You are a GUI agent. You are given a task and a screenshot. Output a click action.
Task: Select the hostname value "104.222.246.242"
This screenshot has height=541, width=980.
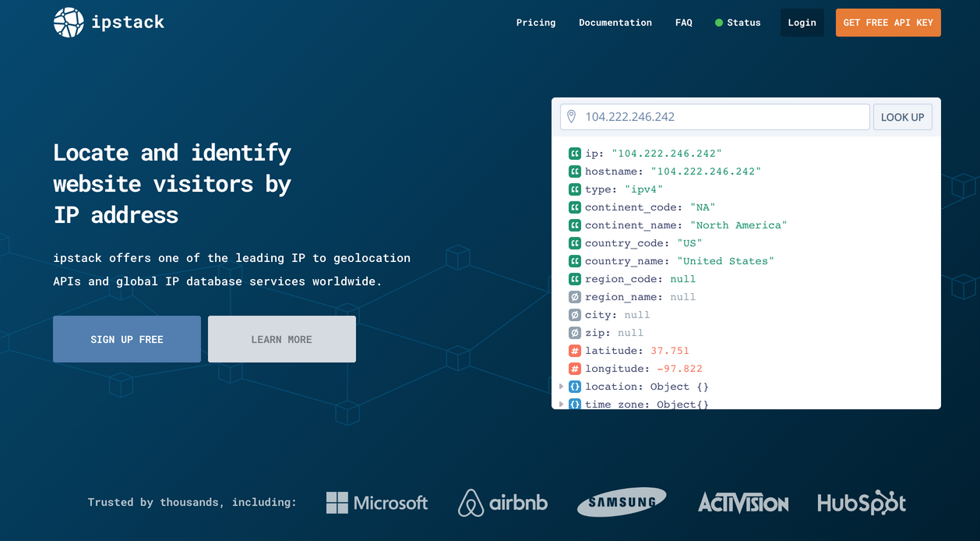pos(706,171)
